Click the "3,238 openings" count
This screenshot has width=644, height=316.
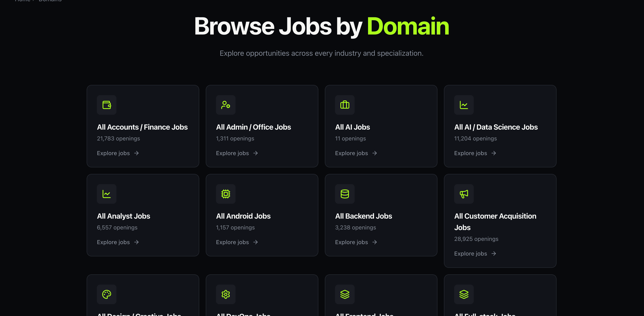pyautogui.click(x=355, y=228)
